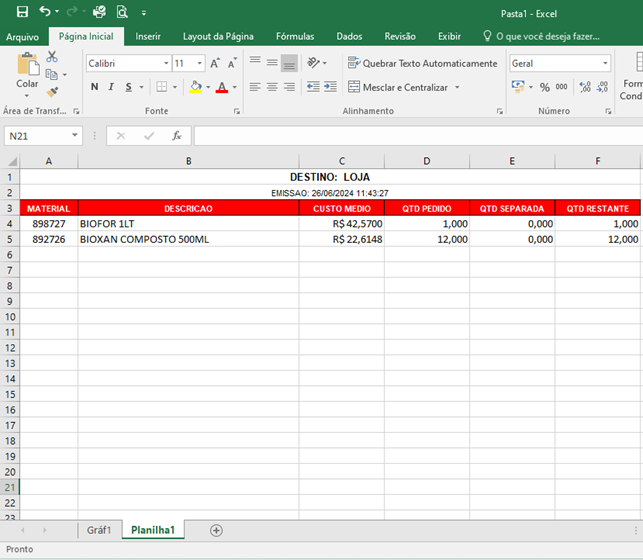
Task: Toggle bold with the N button
Action: coord(95,87)
